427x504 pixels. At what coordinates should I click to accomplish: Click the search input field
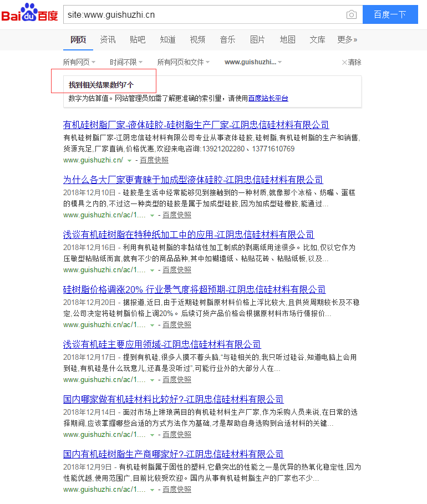(202, 14)
